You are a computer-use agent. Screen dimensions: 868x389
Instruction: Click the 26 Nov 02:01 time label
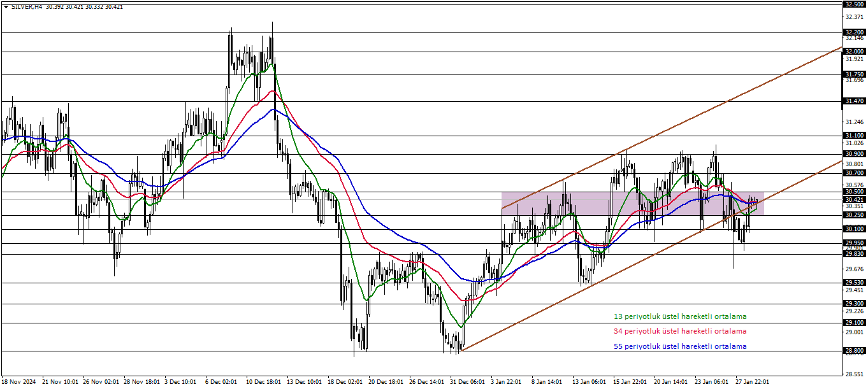(101, 382)
